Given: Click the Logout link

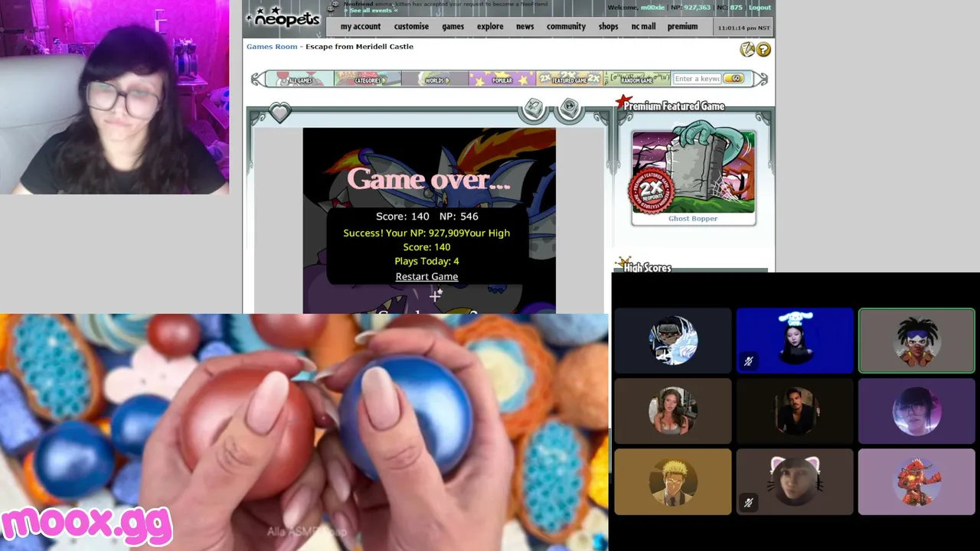Looking at the screenshot, I should tap(759, 7).
